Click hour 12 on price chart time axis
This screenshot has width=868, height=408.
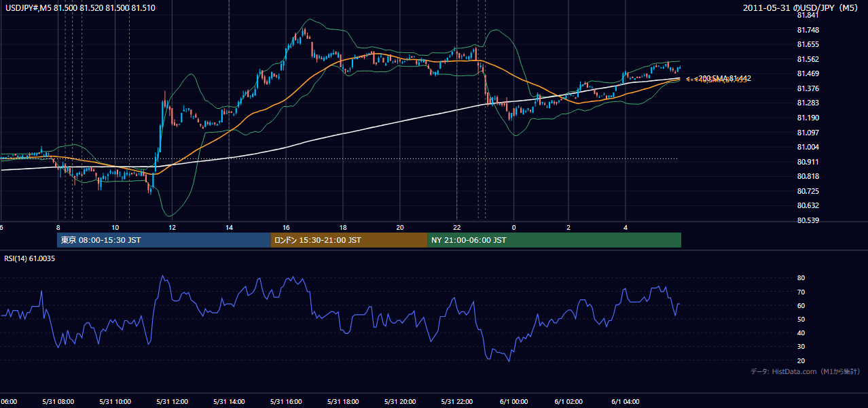[x=172, y=227]
